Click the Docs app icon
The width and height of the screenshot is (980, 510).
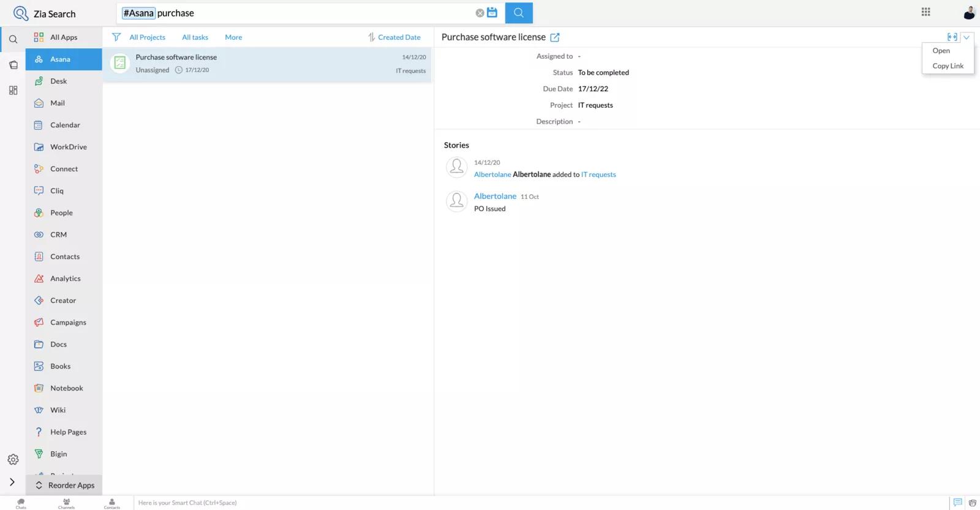coord(39,345)
